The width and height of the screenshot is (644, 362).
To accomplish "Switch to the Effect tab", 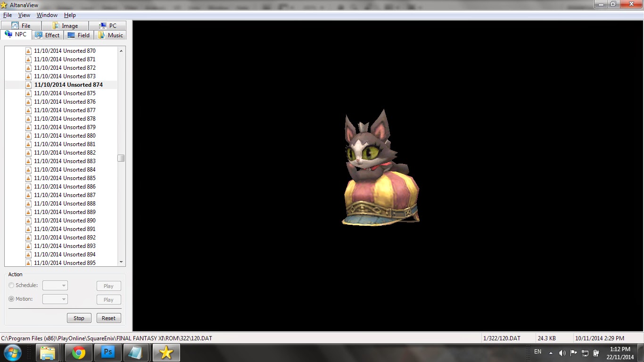I will pos(47,35).
